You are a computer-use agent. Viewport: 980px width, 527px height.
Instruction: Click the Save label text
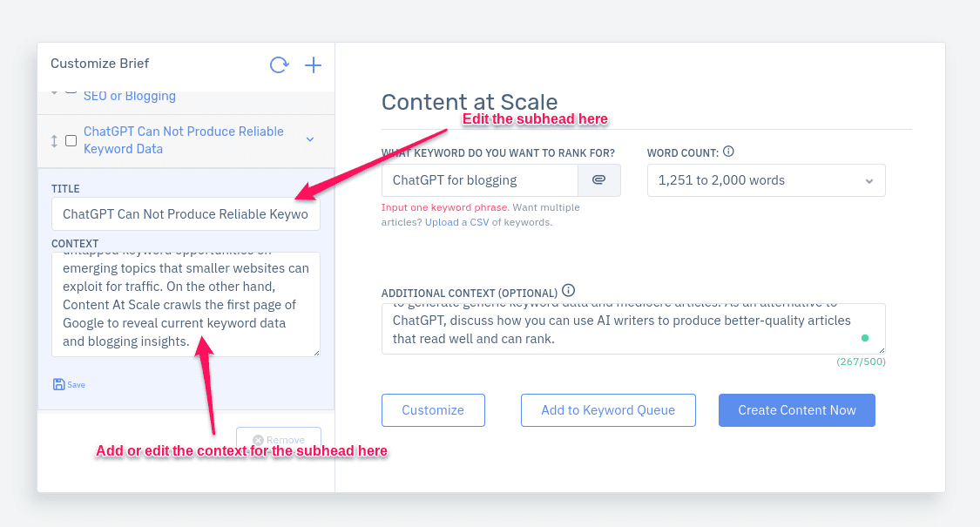click(77, 385)
